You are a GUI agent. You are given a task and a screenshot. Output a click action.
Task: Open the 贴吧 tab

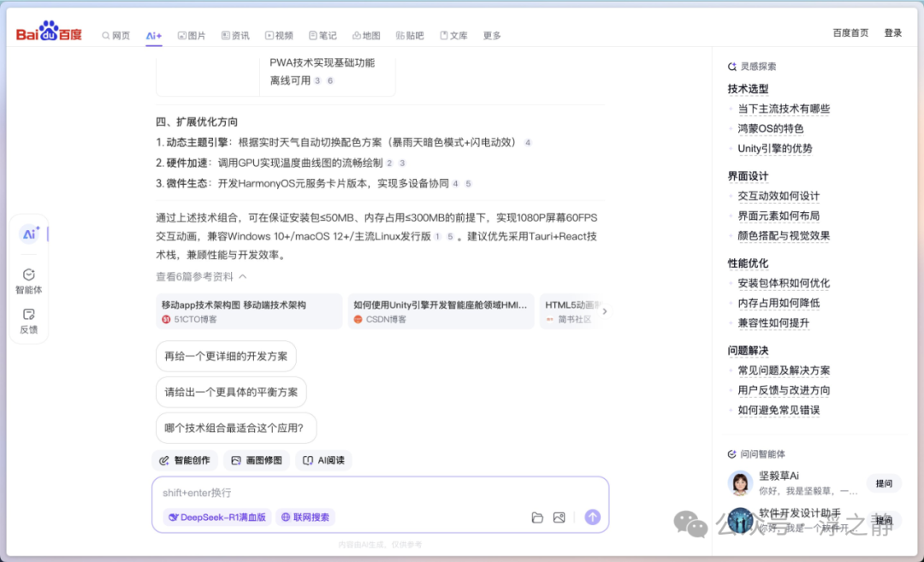pos(410,35)
